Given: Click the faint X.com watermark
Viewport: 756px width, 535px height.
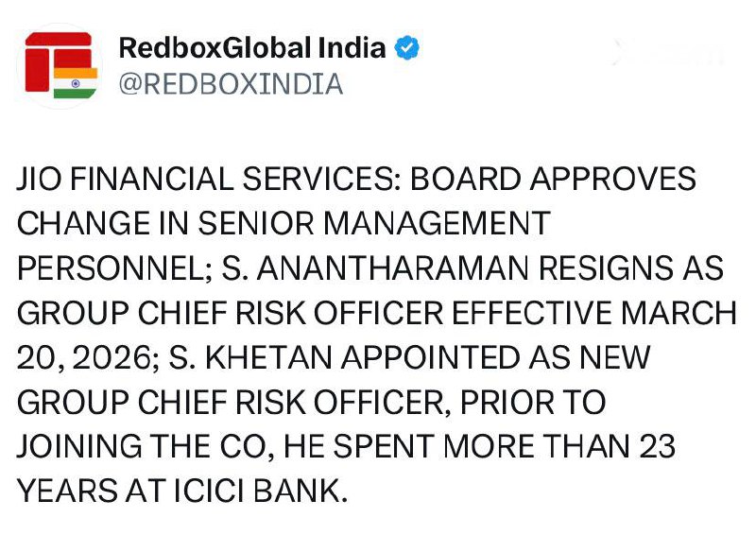Looking at the screenshot, I should [664, 55].
